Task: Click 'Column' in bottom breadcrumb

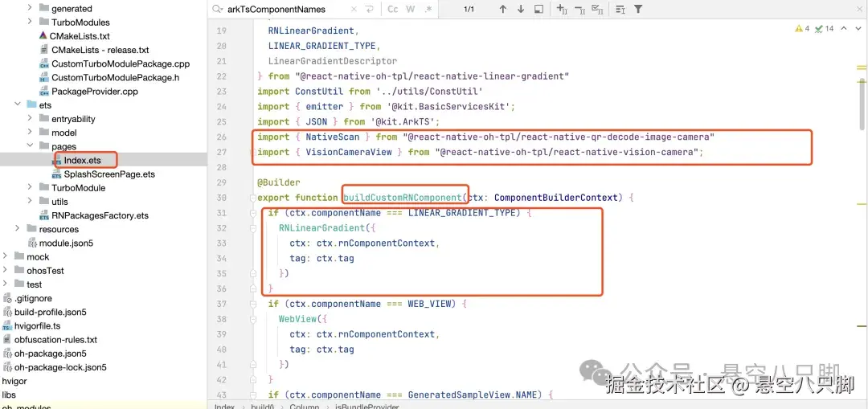Action: click(x=304, y=407)
